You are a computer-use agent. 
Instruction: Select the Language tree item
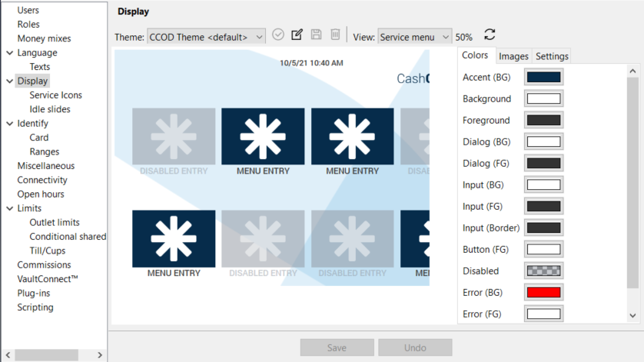pyautogui.click(x=37, y=52)
